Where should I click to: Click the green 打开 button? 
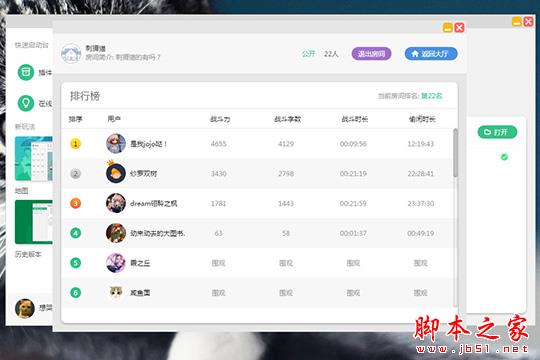tap(497, 132)
